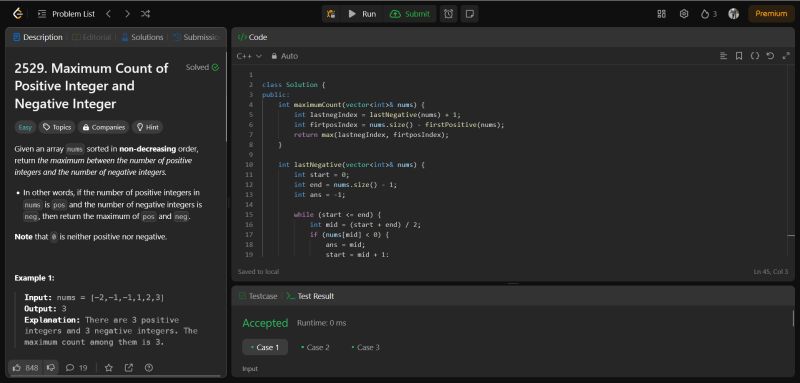The width and height of the screenshot is (800, 383).
Task: Select Case 2 result
Action: click(315, 347)
